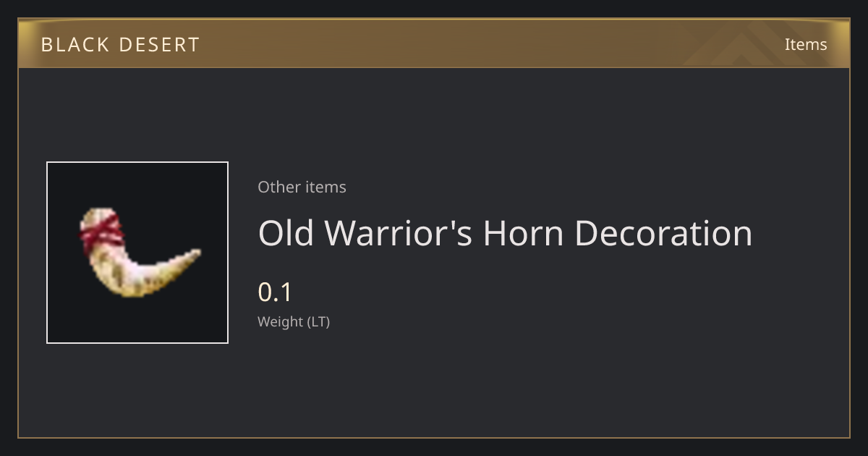Click the Old Warrior's Horn Decoration title
This screenshot has width=868, height=456.
pyautogui.click(x=505, y=233)
